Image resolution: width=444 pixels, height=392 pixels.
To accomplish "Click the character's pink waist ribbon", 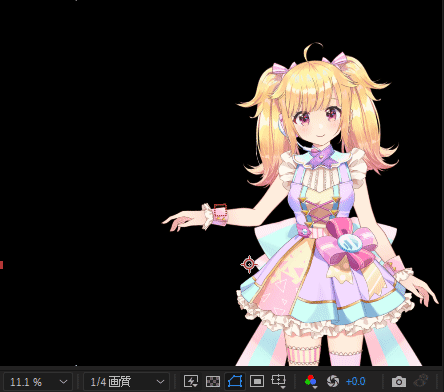I will 347,243.
